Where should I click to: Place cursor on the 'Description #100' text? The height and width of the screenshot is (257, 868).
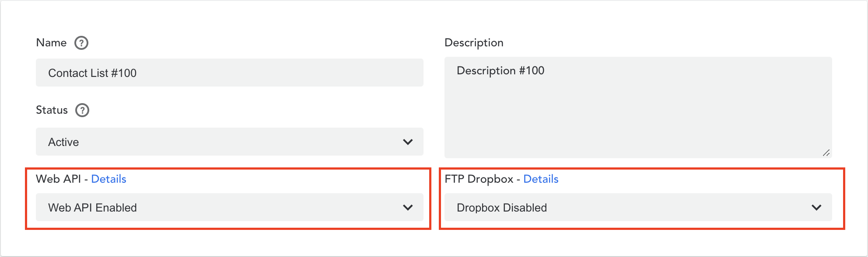click(x=500, y=70)
